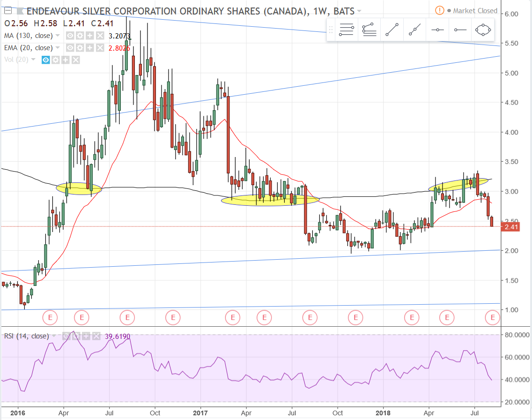Open earnings marker between Apr and Jul 2018
This screenshot has height=420, width=532.
pyautogui.click(x=447, y=318)
